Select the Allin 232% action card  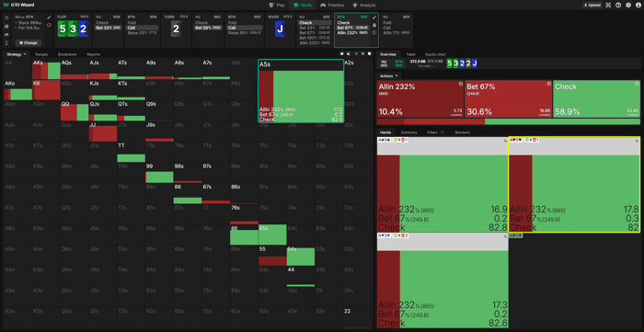[x=420, y=99]
